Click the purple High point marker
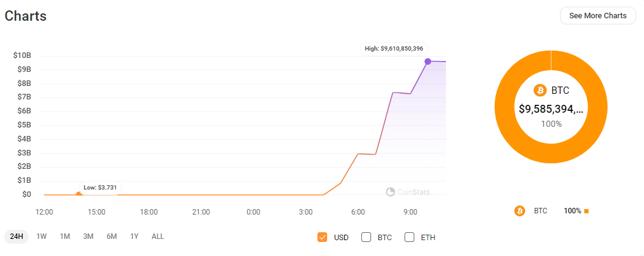 click(428, 61)
